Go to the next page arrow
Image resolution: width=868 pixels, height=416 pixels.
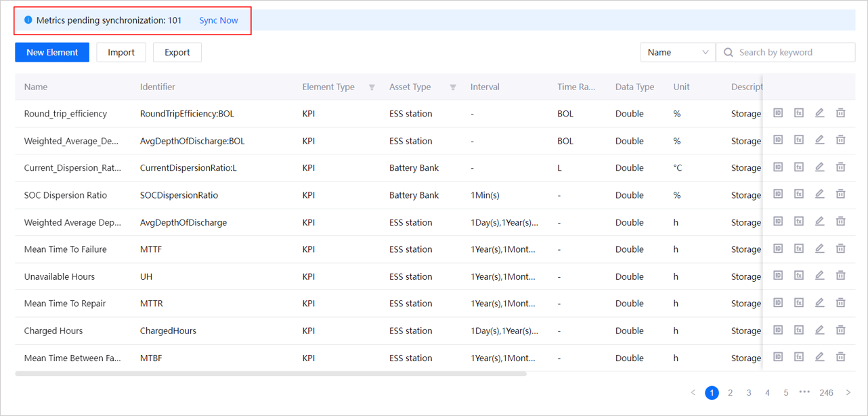(848, 392)
